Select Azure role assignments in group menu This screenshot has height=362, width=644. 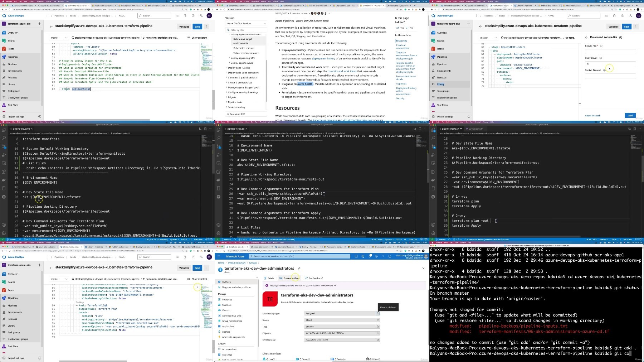click(x=233, y=337)
